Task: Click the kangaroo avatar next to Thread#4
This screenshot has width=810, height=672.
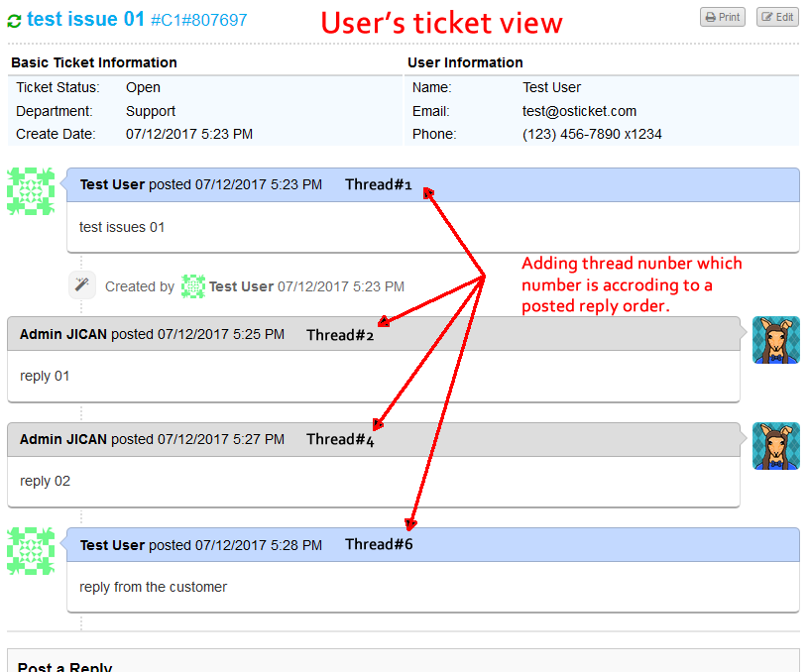Action: coord(776,446)
